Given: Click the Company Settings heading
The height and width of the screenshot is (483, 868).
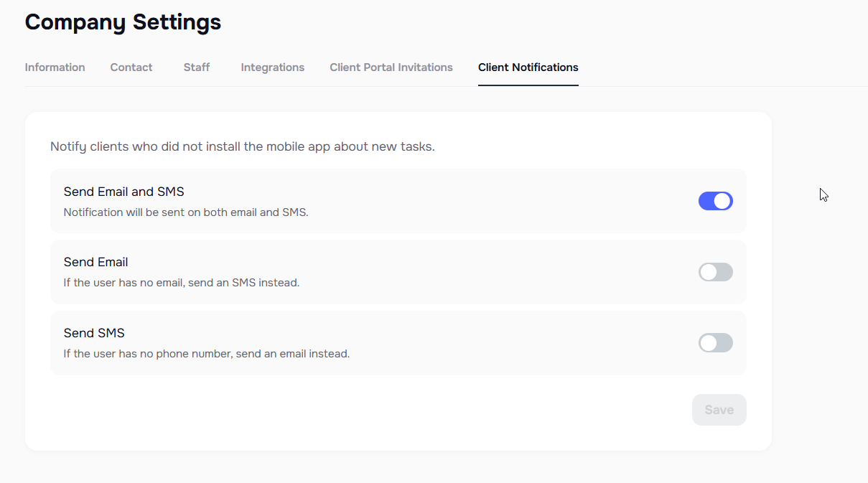Looking at the screenshot, I should coord(123,22).
